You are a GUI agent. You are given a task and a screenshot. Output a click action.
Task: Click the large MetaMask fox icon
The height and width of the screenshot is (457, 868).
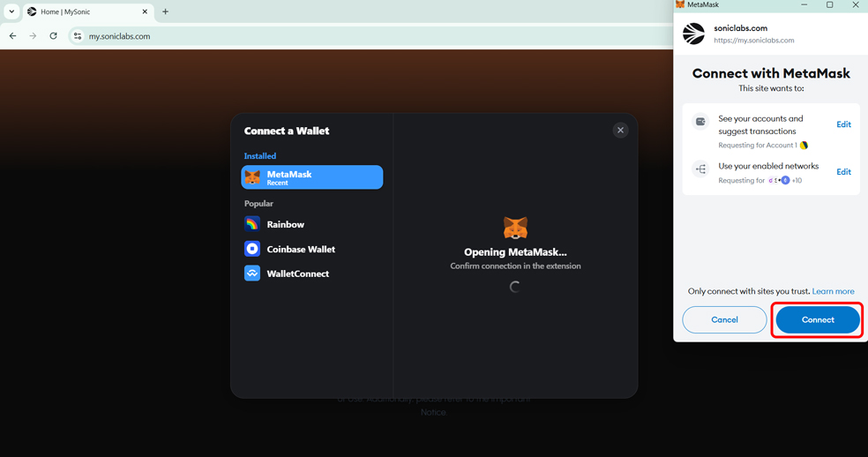[515, 228]
